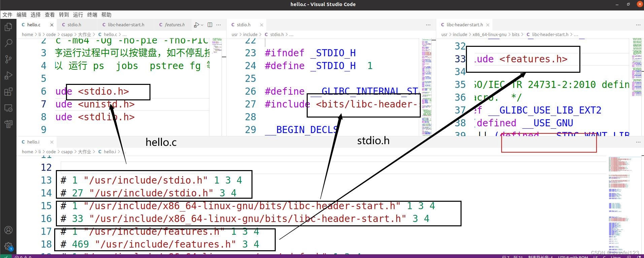Viewport: 644px width, 258px height.
Task: Open the Explorer view in the activity bar
Action: [8, 27]
